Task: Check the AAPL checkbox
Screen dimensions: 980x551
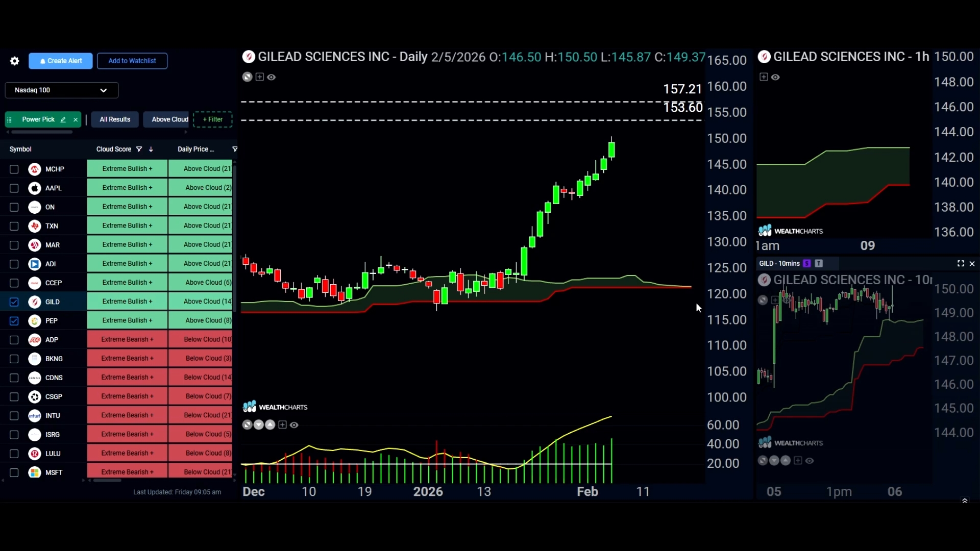Action: 14,188
